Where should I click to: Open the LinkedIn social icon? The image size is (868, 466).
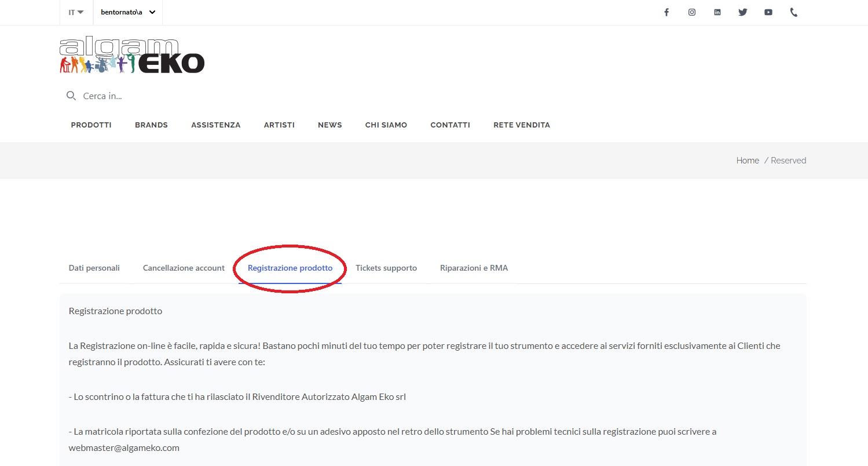click(x=717, y=12)
